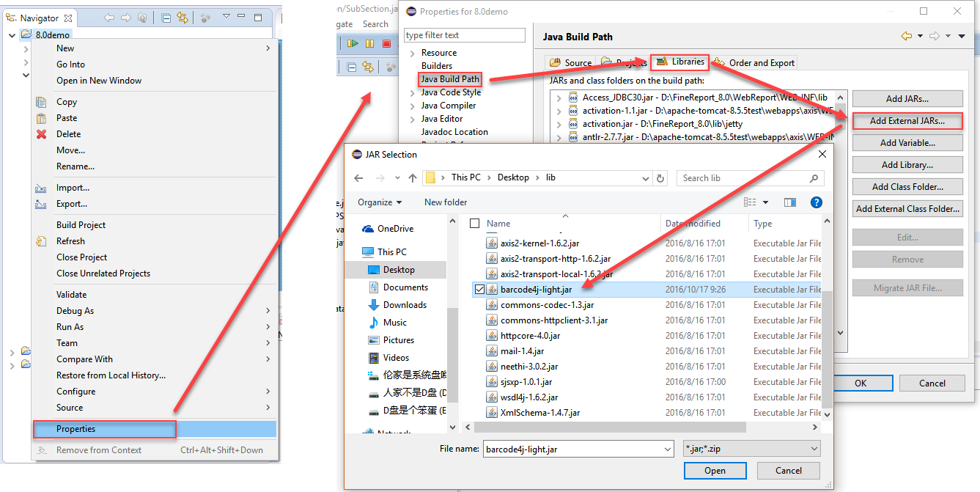
Task: Switch to the Source tab
Action: 570,63
